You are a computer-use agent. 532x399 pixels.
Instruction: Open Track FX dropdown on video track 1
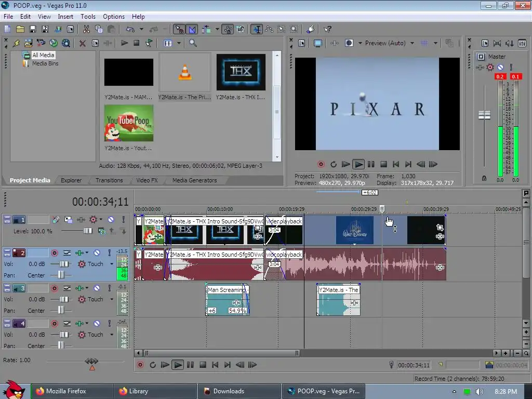click(x=101, y=220)
